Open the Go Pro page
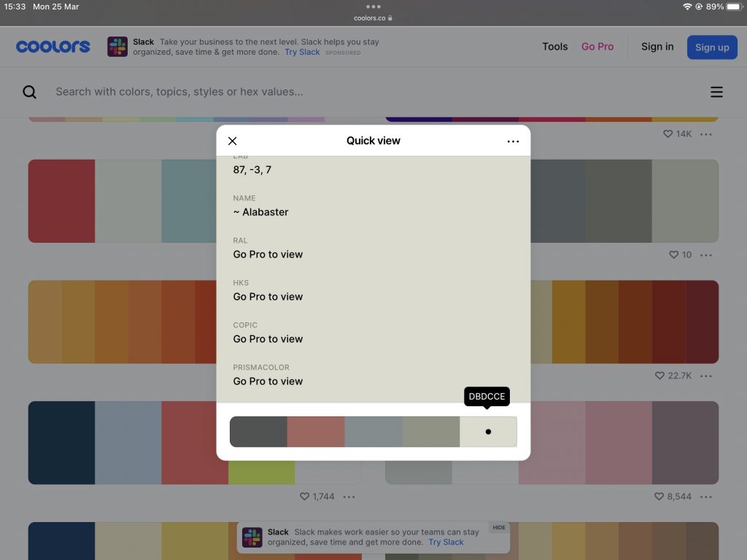 [x=597, y=47]
